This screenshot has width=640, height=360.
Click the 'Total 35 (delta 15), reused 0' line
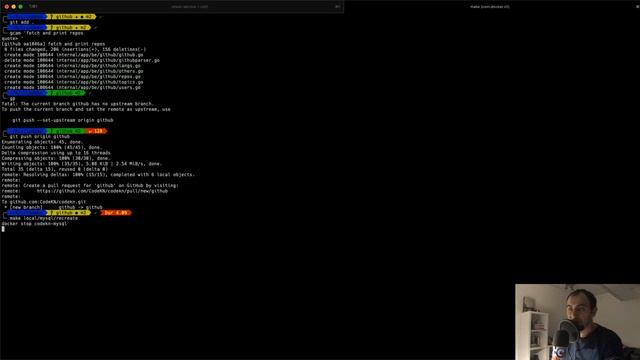point(55,169)
